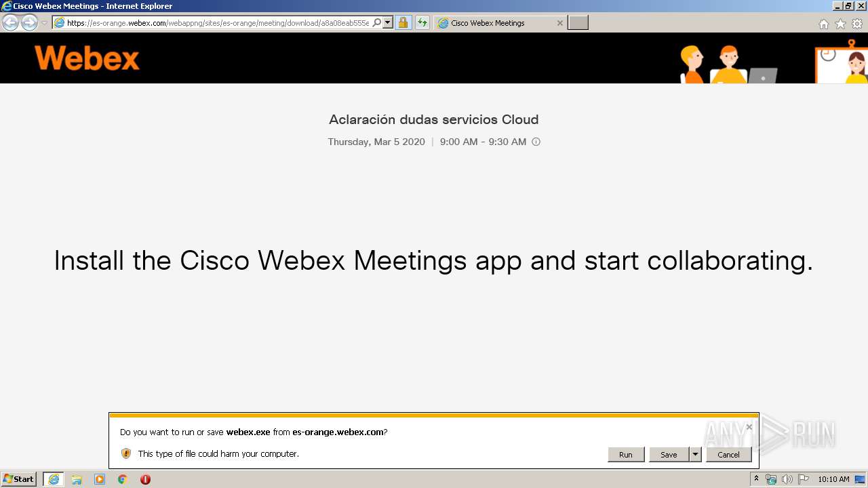Click the meeting title Aclaración dudas servicios Cloud
The image size is (868, 488).
(x=434, y=120)
